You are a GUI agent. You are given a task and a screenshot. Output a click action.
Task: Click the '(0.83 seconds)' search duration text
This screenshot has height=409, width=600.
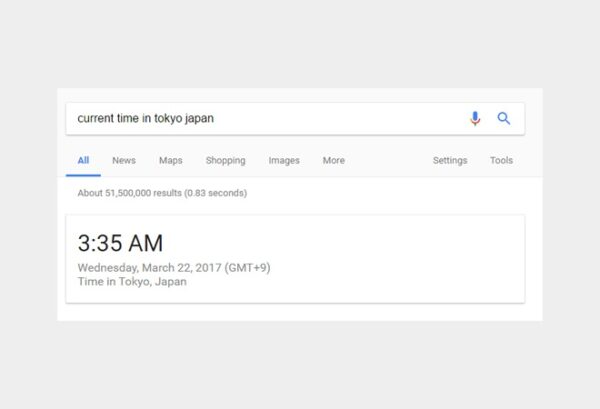pos(215,193)
